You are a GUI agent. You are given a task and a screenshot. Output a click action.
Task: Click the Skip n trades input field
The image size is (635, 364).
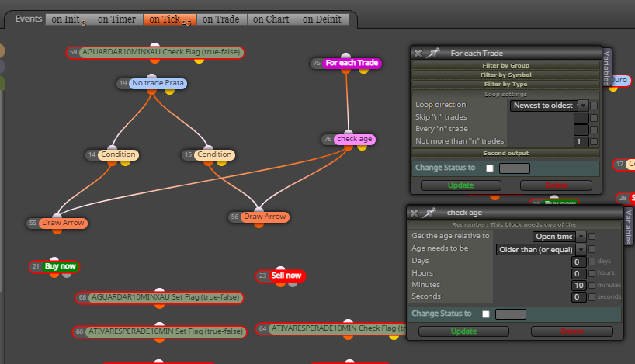pyautogui.click(x=581, y=118)
